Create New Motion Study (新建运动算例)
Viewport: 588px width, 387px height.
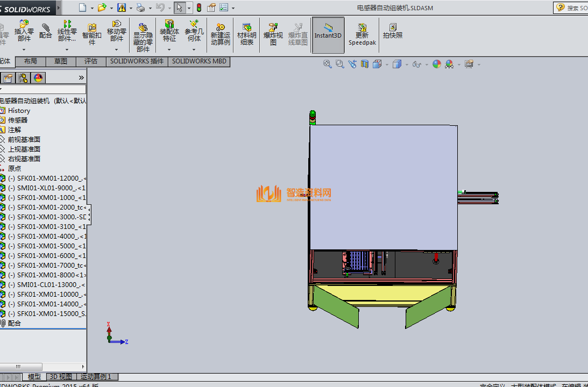220,34
